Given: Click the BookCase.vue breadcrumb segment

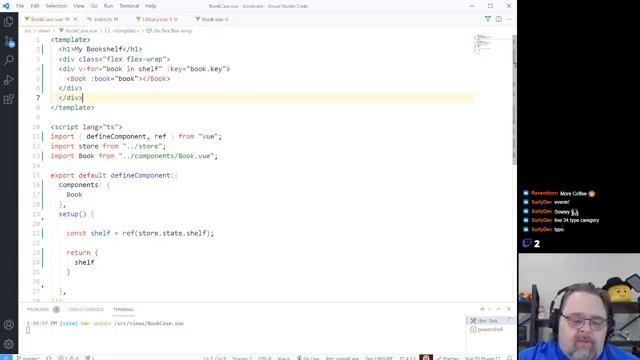Looking at the screenshot, I should click(78, 31).
